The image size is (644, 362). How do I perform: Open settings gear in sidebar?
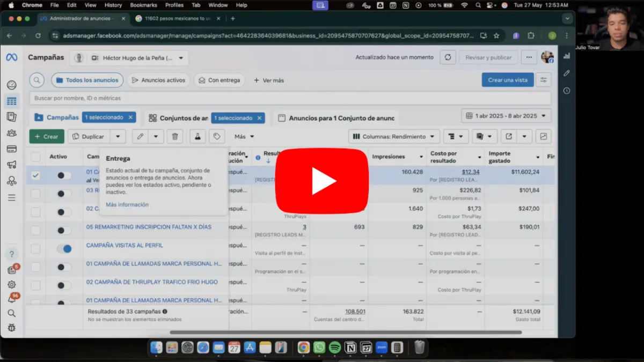[11, 285]
